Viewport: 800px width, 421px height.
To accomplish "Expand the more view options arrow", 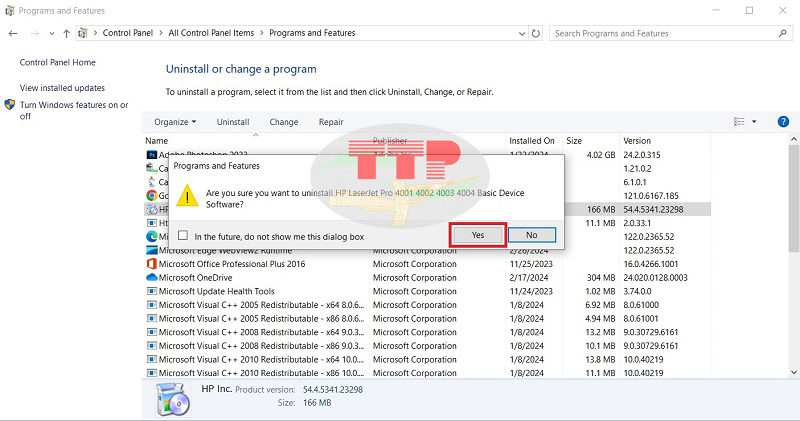I will point(754,121).
